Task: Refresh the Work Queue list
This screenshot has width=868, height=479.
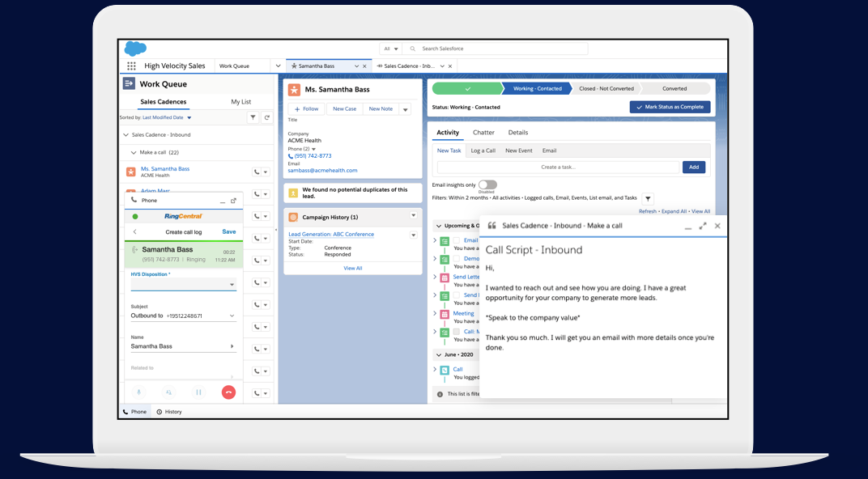Action: pyautogui.click(x=267, y=117)
